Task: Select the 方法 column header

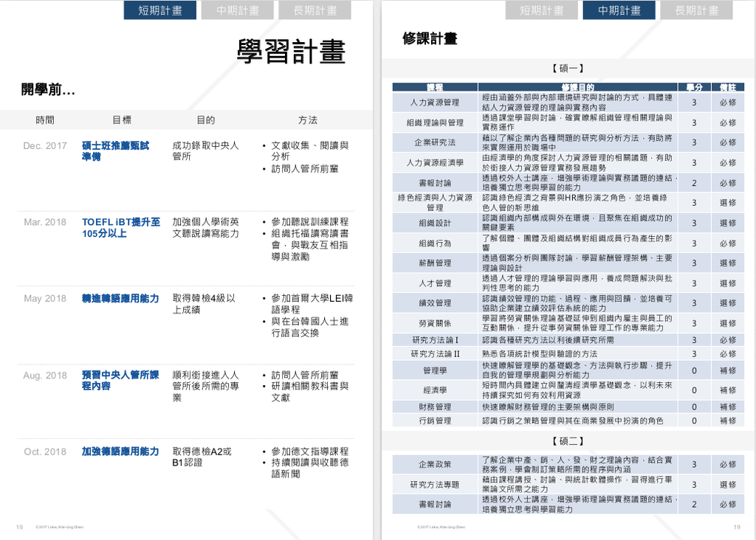Action: tap(308, 120)
